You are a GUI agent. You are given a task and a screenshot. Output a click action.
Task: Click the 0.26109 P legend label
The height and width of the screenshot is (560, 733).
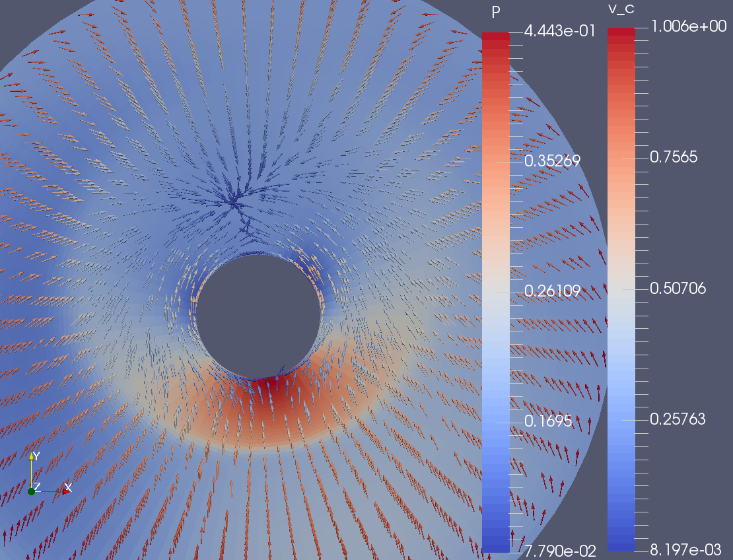552,291
